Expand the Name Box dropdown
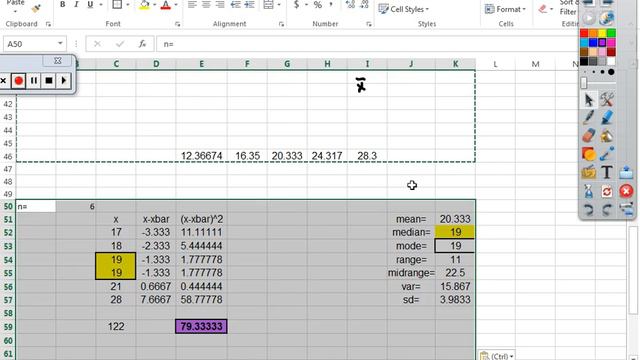The height and width of the screenshot is (360, 640). click(x=60, y=43)
